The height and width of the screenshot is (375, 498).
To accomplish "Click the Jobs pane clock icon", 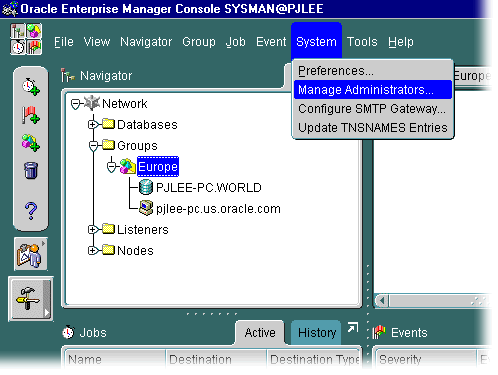I will (68, 332).
